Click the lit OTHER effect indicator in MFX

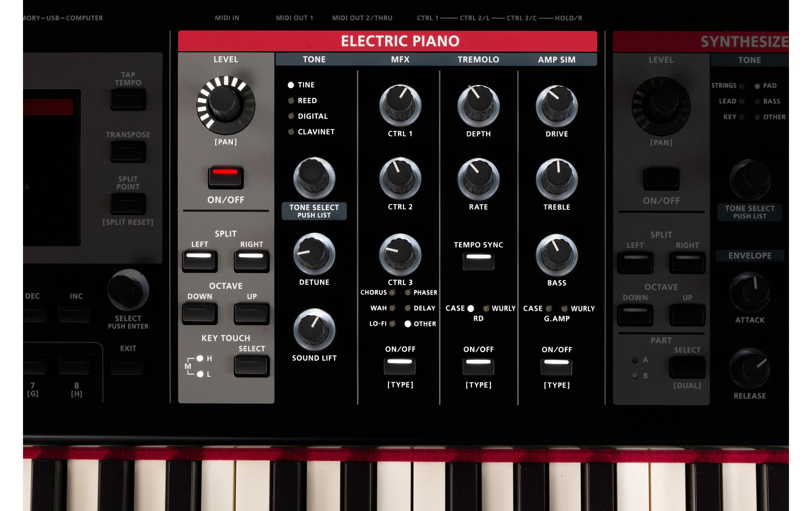408,324
